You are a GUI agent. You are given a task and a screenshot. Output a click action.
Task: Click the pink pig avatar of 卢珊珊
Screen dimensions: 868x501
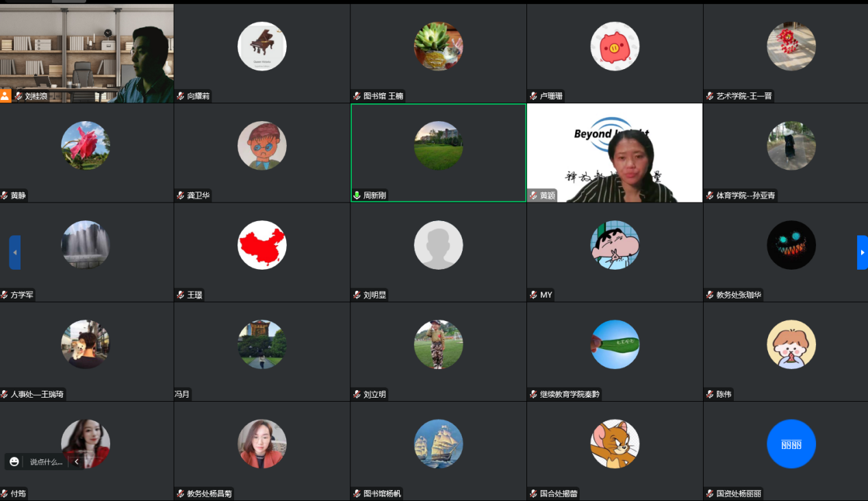click(615, 47)
